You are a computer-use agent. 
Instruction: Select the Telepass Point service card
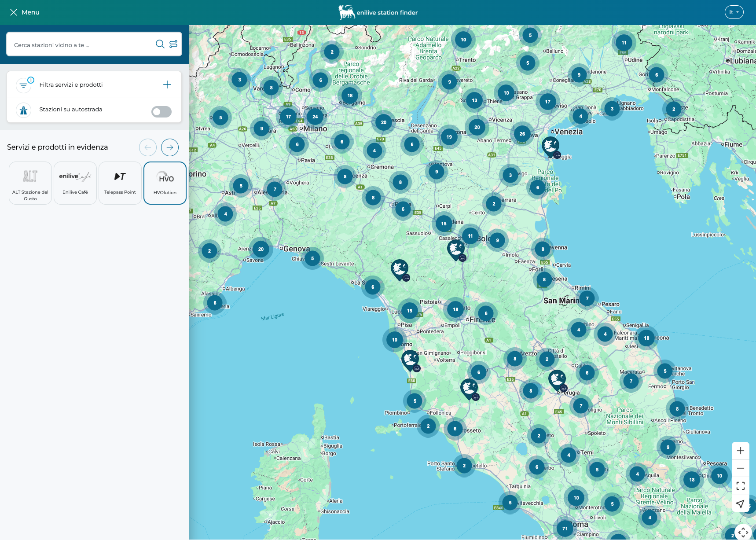tap(120, 183)
